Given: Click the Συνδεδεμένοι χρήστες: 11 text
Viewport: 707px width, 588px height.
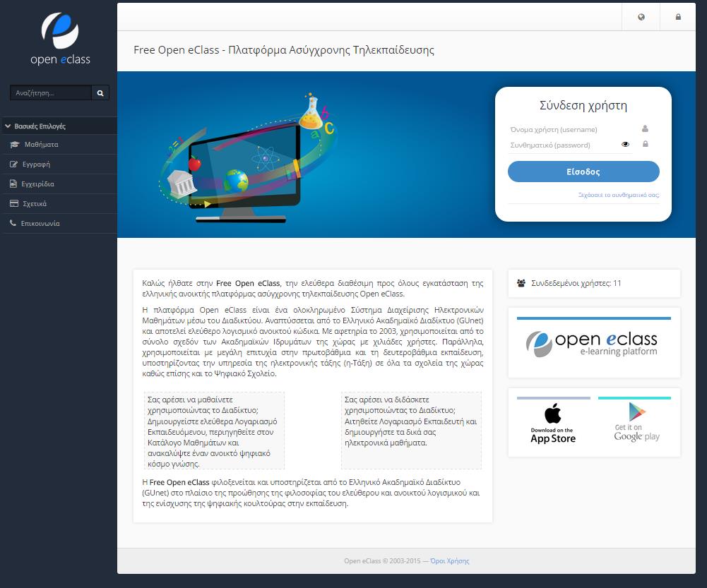Looking at the screenshot, I should [576, 283].
